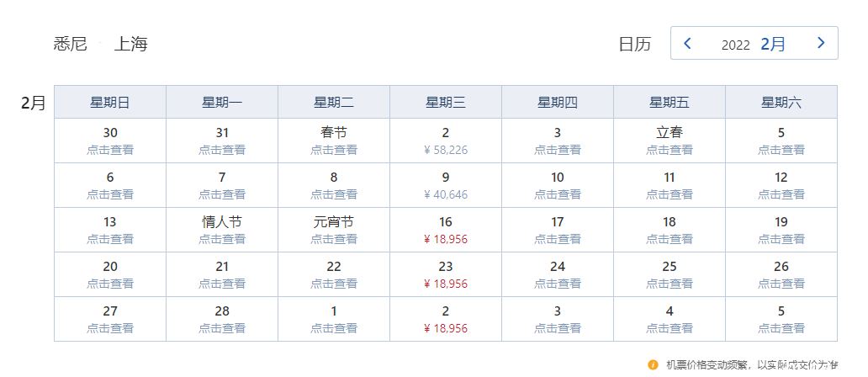The width and height of the screenshot is (868, 377).
Task: View price for February 28
Action: click(x=222, y=319)
